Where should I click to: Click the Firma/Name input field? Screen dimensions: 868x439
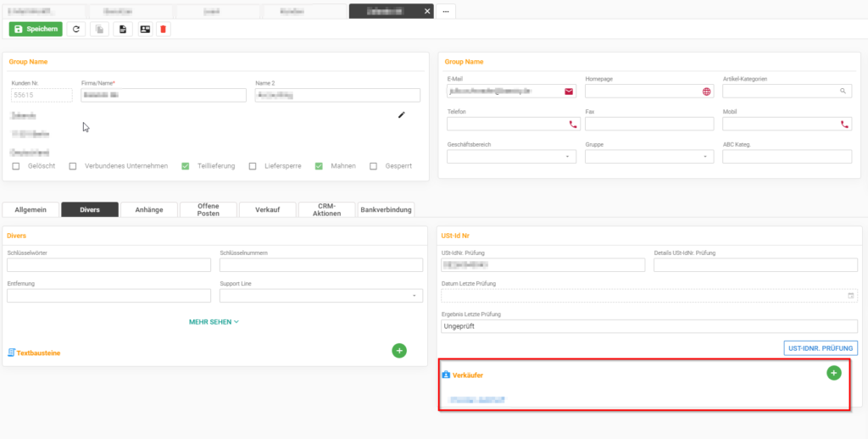[x=164, y=95]
